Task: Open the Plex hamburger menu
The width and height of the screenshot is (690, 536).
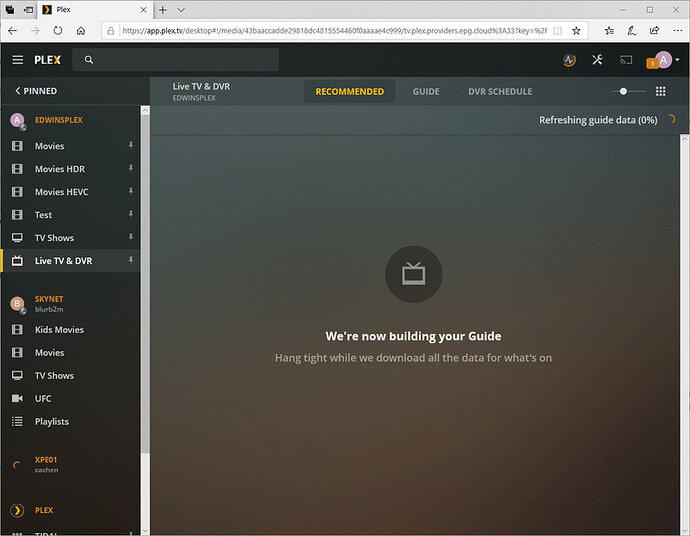Action: (18, 59)
